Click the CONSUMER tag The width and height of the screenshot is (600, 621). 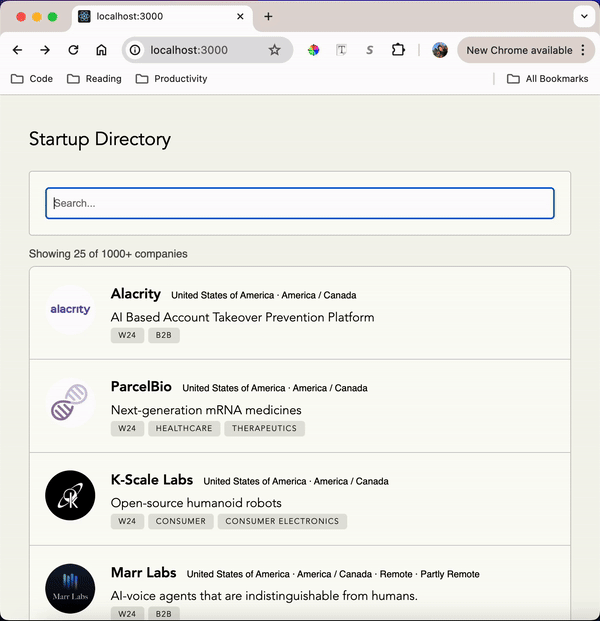click(x=181, y=521)
